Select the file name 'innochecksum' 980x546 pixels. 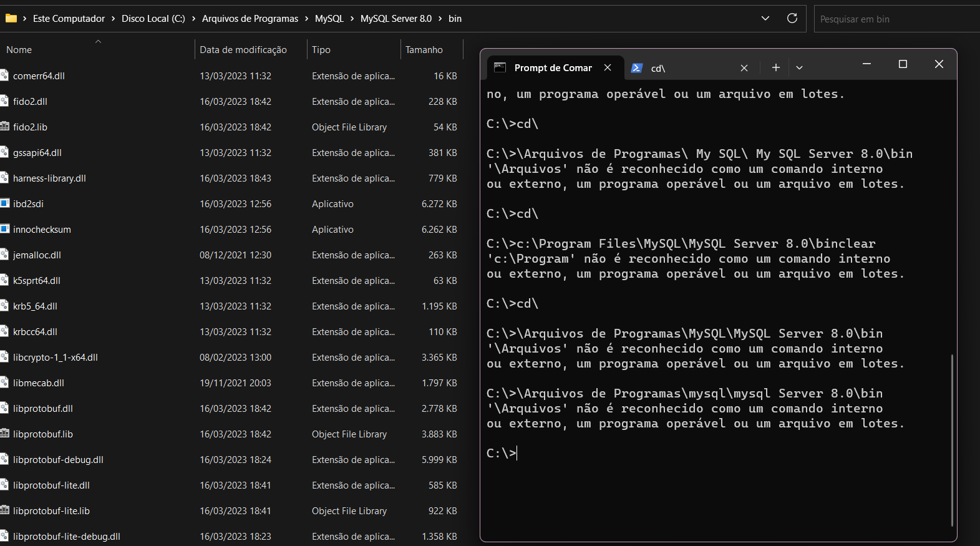pos(42,230)
